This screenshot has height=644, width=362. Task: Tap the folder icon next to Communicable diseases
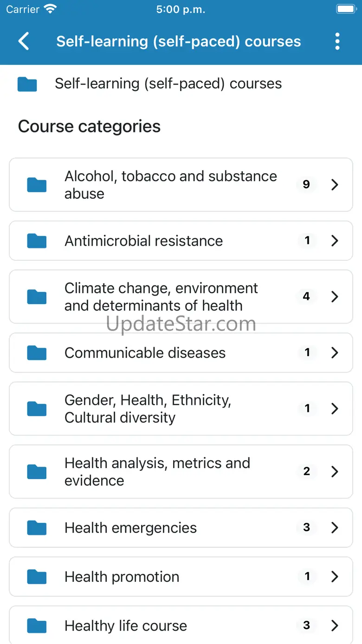coord(37,353)
